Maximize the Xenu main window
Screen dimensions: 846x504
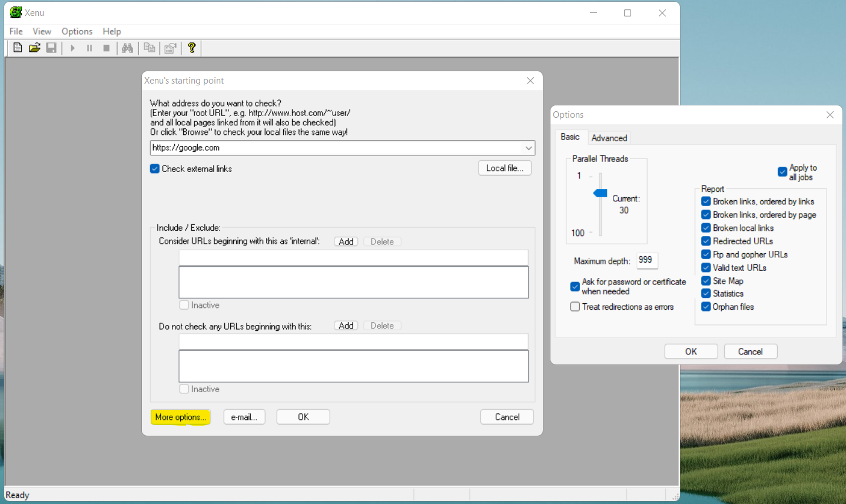(628, 13)
